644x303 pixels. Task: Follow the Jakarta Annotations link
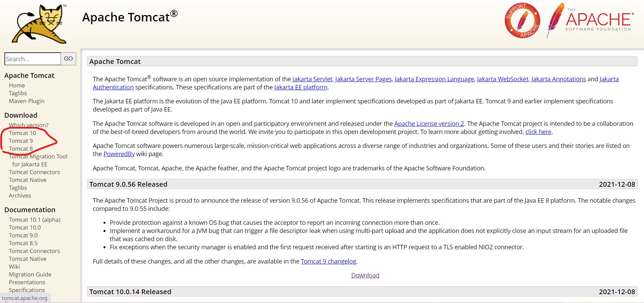coord(559,79)
